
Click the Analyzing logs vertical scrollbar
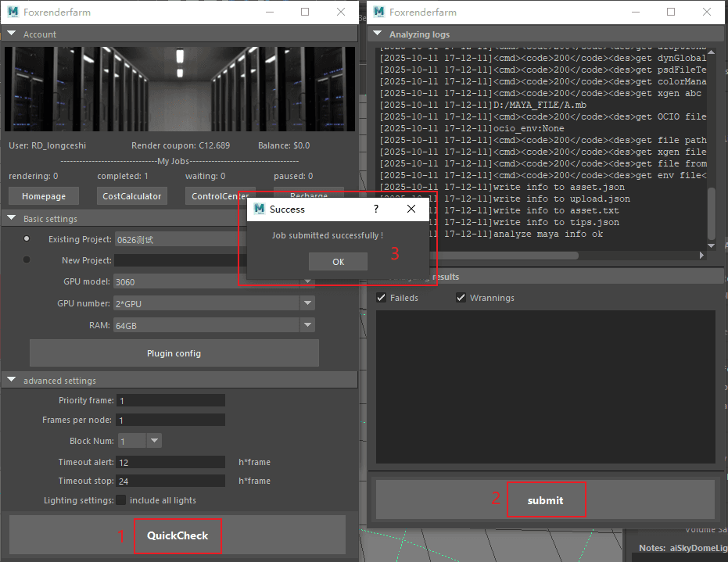pos(711,211)
